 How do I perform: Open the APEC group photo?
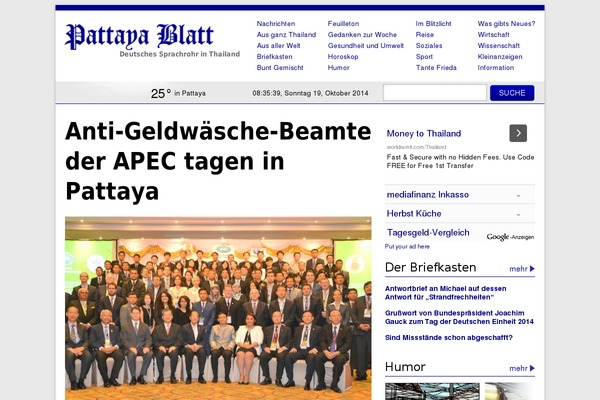pos(218,309)
